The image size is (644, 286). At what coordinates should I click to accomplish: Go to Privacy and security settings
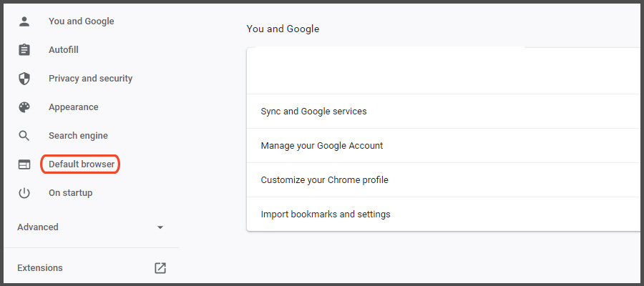coord(90,79)
